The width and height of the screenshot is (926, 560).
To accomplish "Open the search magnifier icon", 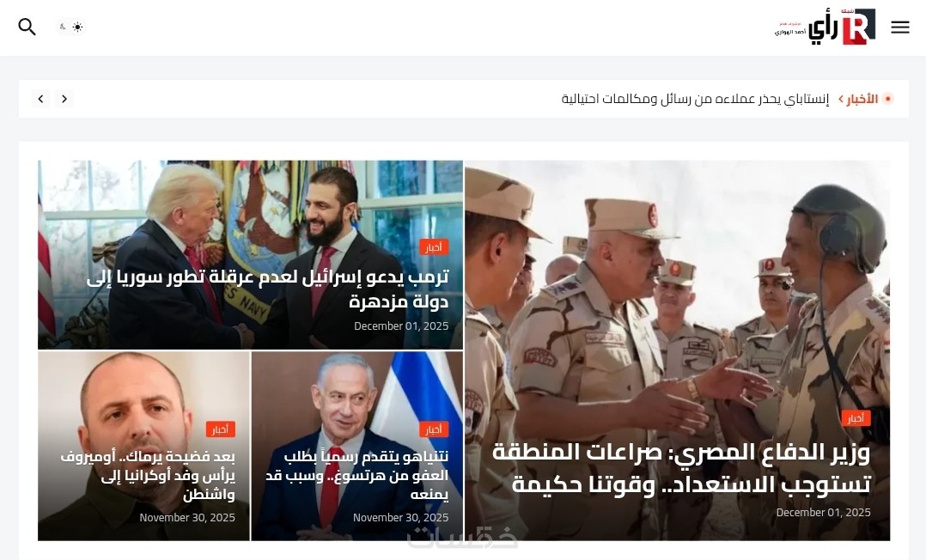I will tap(27, 27).
